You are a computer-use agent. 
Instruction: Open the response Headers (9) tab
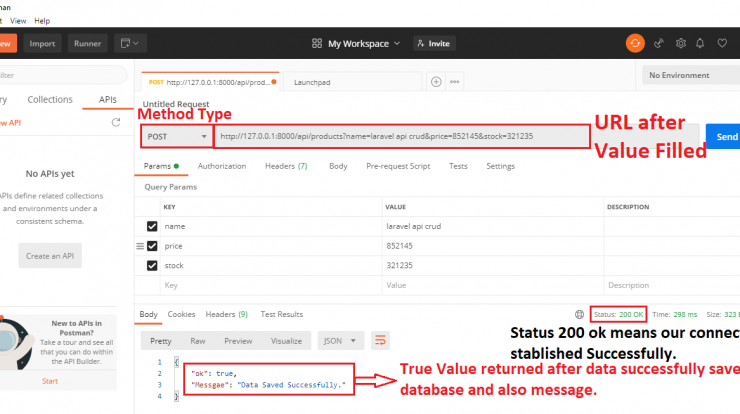(x=227, y=314)
